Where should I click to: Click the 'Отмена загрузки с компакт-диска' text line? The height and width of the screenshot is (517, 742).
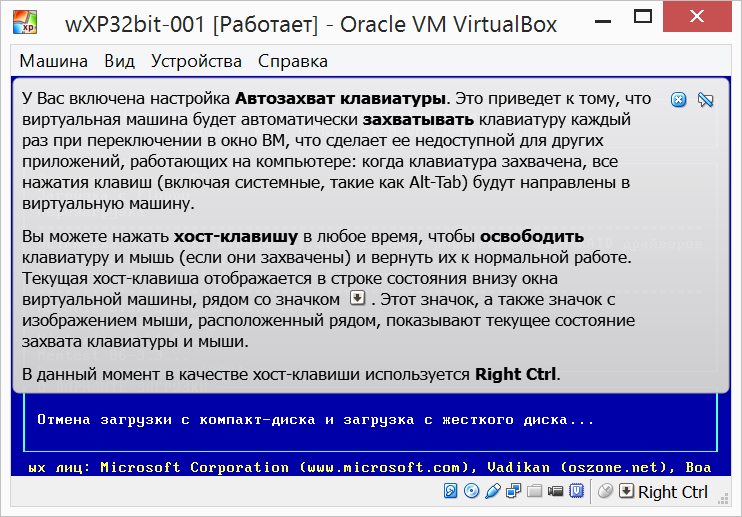click(315, 420)
